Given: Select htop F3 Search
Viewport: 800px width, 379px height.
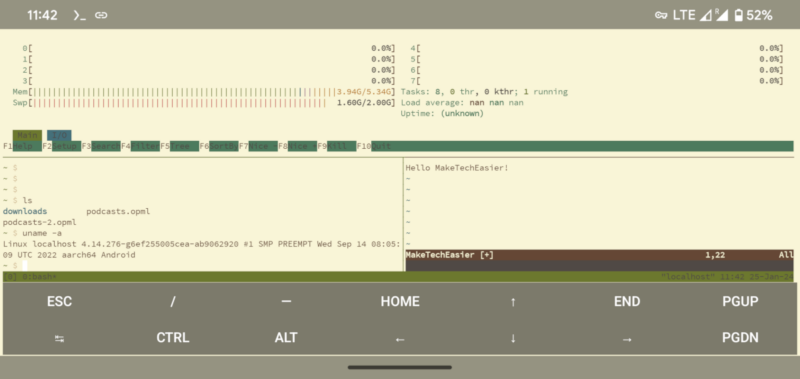Looking at the screenshot, I should pyautogui.click(x=101, y=146).
